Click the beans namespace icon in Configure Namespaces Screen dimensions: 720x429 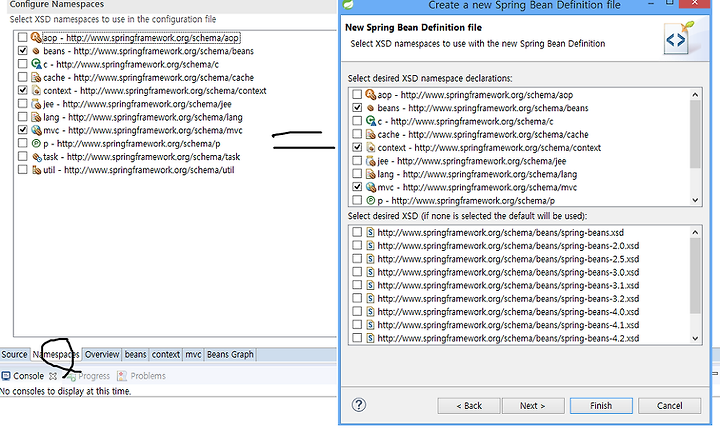(x=36, y=51)
